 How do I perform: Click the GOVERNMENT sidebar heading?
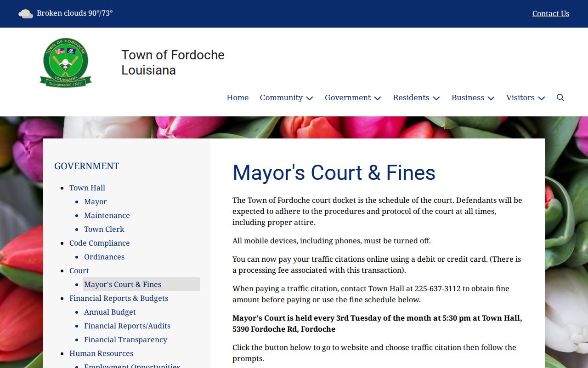coord(87,166)
